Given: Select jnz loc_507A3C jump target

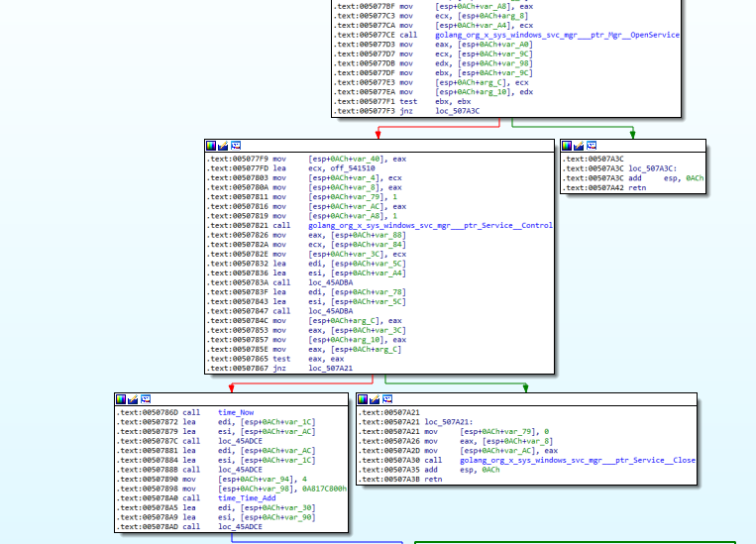Looking at the screenshot, I should 457,111.
